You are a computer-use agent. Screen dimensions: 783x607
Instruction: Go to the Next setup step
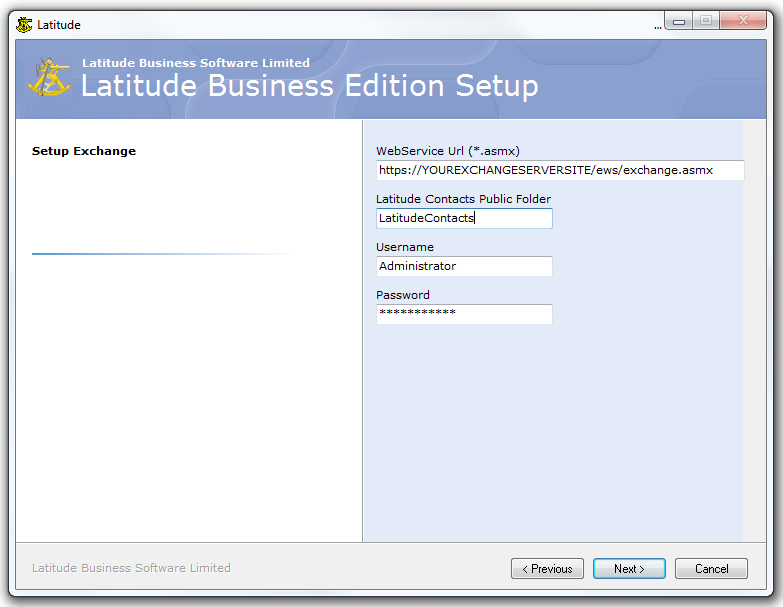coord(629,569)
